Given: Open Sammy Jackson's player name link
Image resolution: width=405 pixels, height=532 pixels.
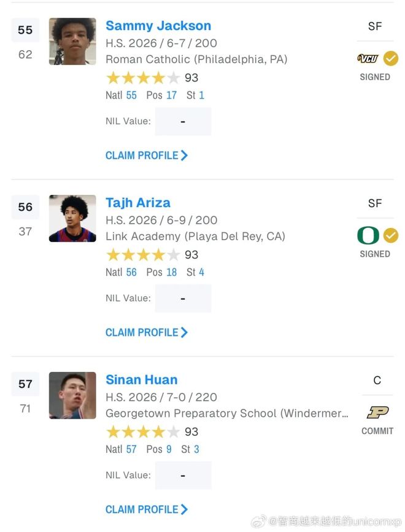Looking at the screenshot, I should (x=158, y=26).
